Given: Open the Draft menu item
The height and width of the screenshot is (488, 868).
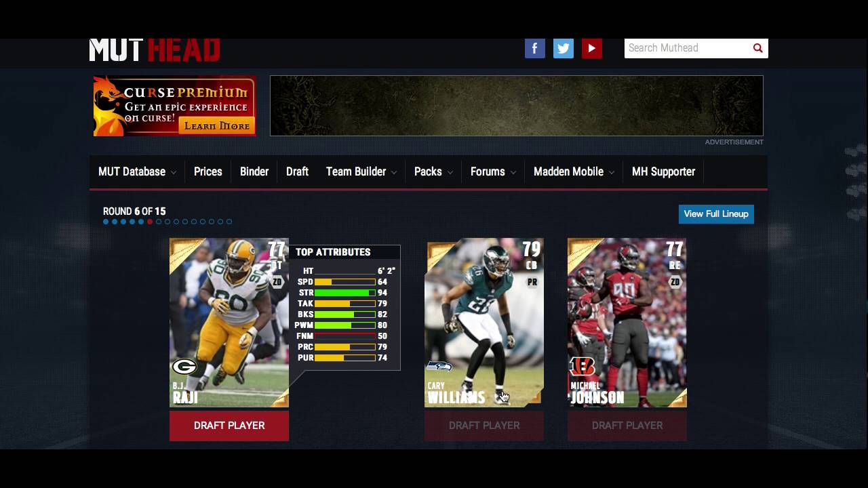Looking at the screenshot, I should (297, 171).
